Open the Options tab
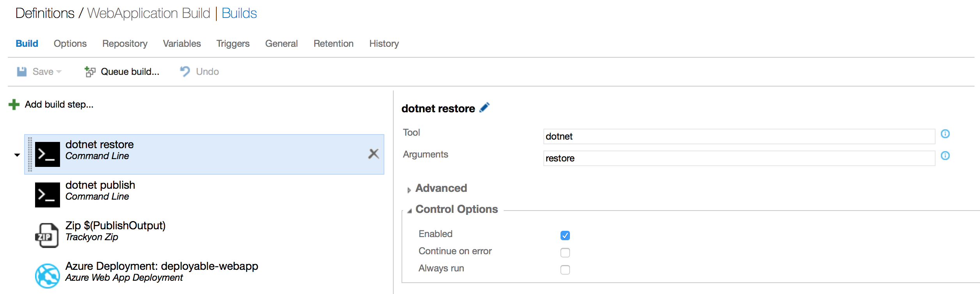The image size is (980, 294). 70,44
